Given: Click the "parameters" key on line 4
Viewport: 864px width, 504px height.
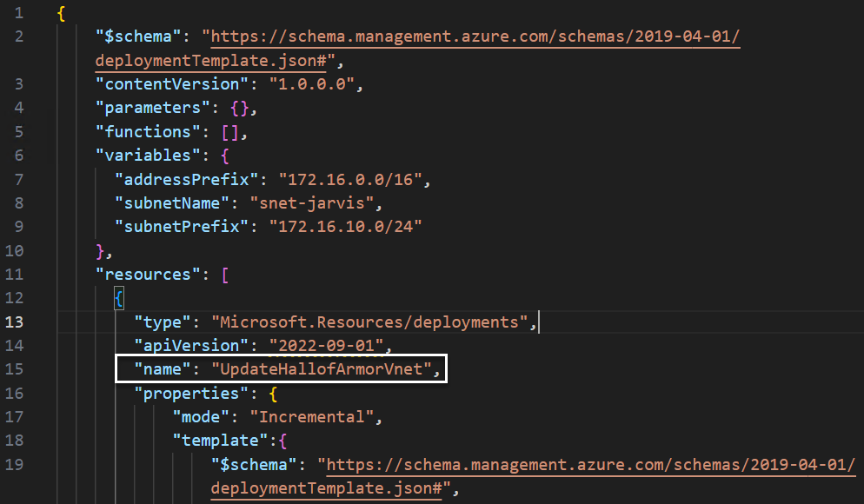Looking at the screenshot, I should pos(153,108).
